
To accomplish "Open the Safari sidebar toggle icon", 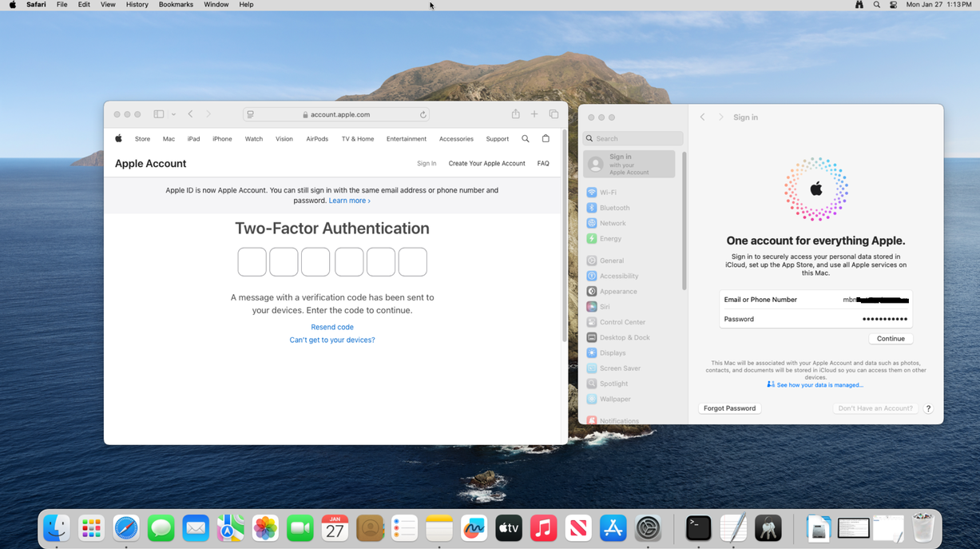I will click(x=159, y=114).
